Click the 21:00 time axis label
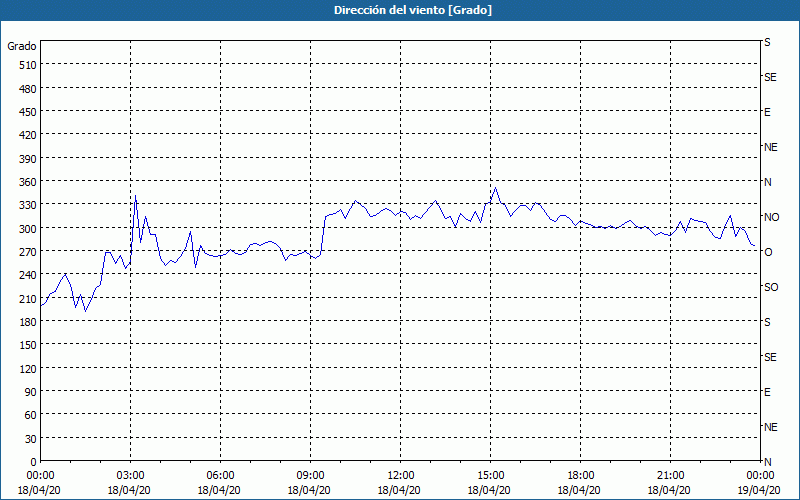Image resolution: width=800 pixels, height=500 pixels. (670, 476)
